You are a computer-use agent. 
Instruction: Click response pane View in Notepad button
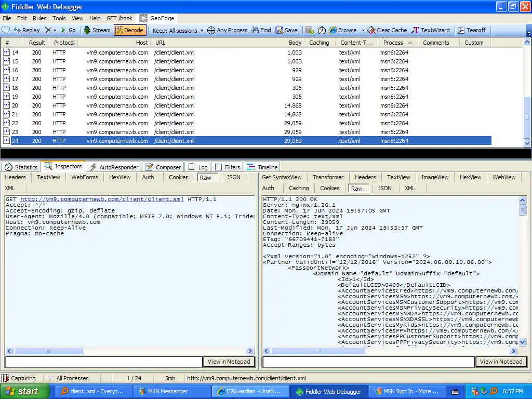click(501, 362)
